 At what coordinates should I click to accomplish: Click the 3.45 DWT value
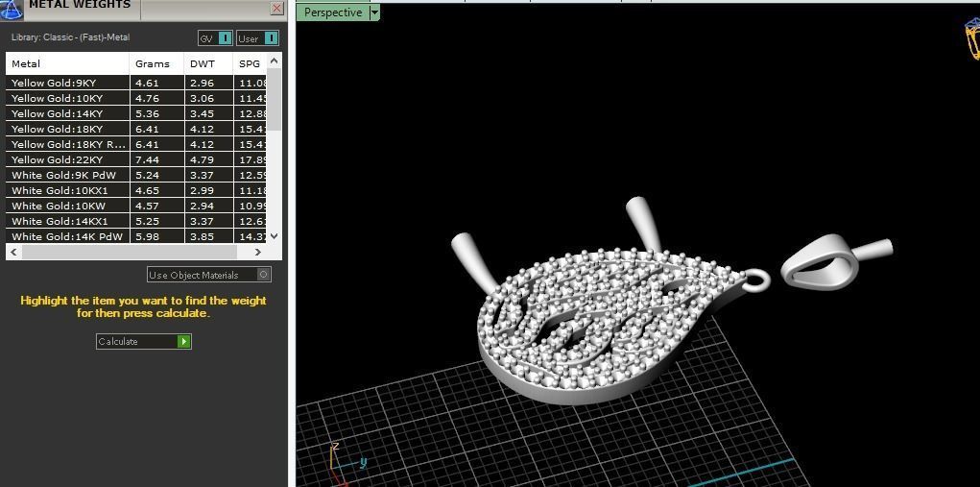point(202,113)
